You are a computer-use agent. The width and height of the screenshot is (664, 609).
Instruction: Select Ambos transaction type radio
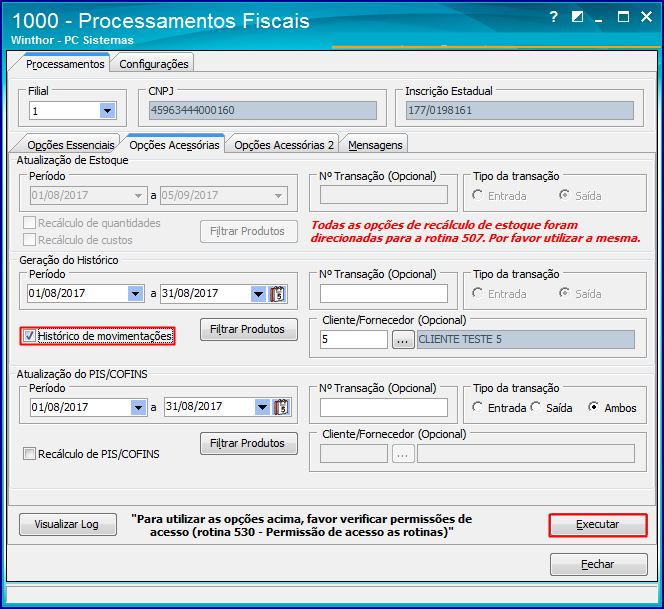[x=594, y=407]
